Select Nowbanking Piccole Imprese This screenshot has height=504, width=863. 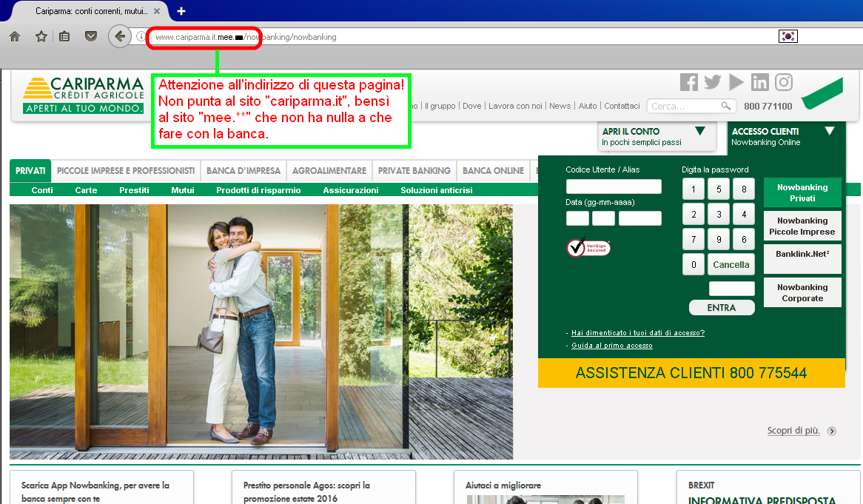tap(802, 226)
